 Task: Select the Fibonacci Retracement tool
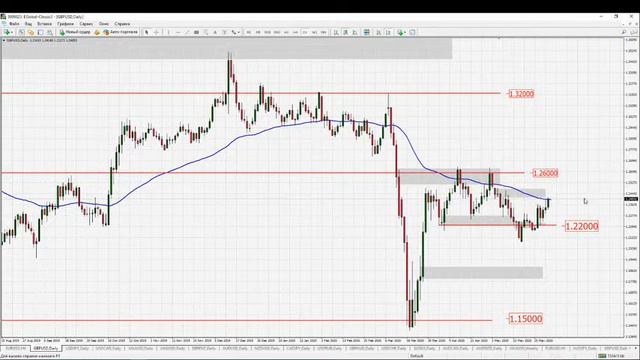coord(206,32)
